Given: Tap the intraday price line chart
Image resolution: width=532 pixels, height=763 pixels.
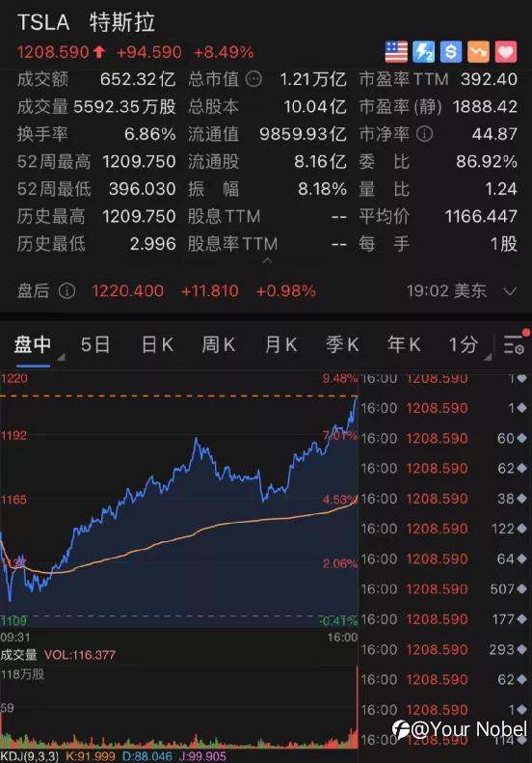Looking at the screenshot, I should tap(179, 502).
